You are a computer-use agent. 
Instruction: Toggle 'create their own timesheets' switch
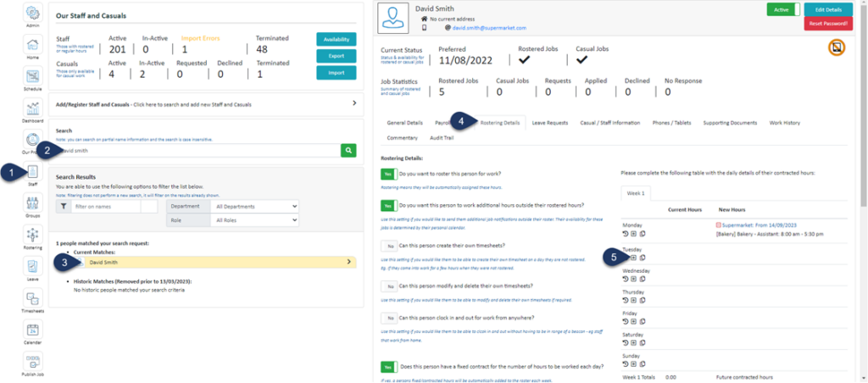(x=389, y=246)
